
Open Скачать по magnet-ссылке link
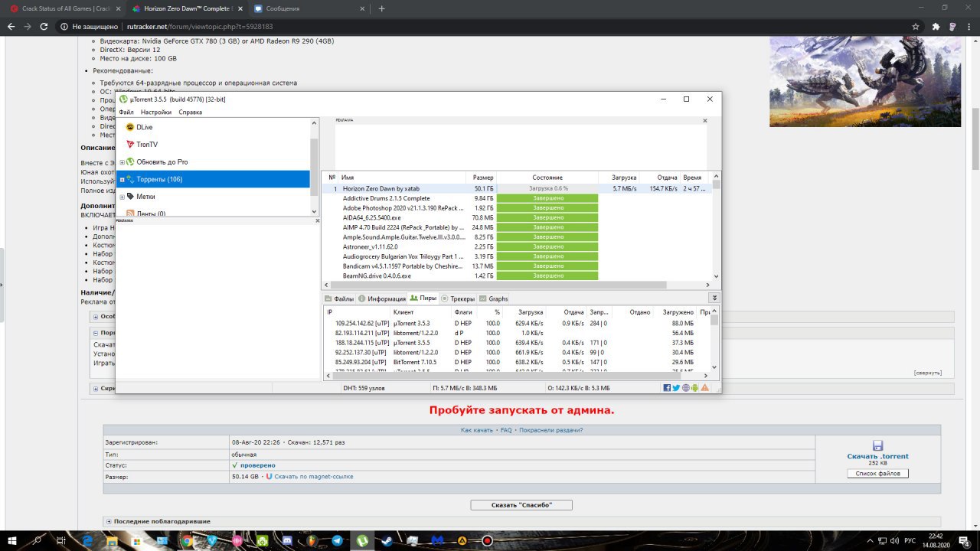[x=314, y=477]
